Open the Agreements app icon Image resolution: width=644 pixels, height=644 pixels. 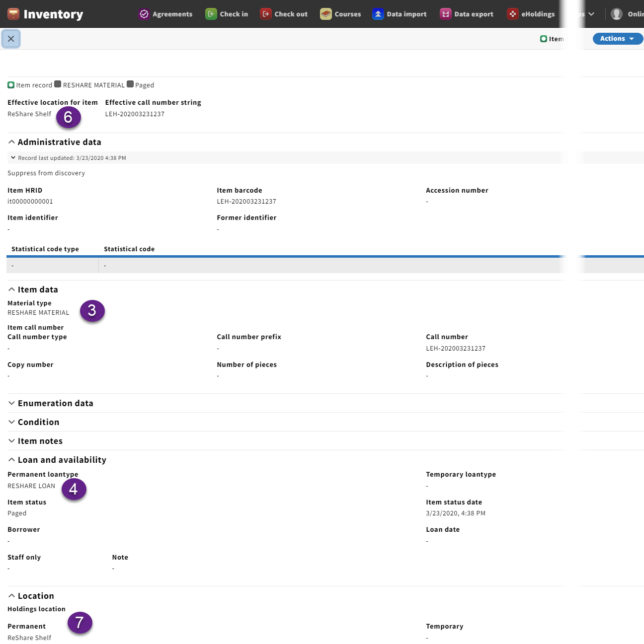pyautogui.click(x=144, y=14)
